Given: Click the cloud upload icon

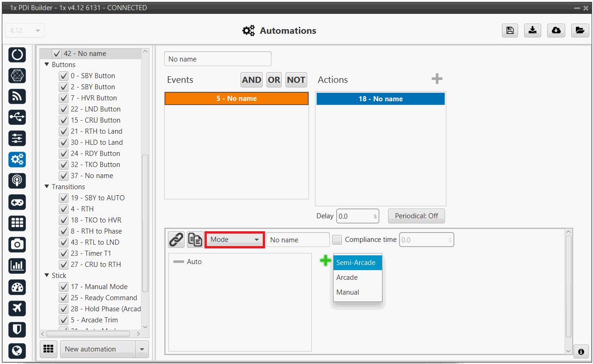Looking at the screenshot, I should coord(556,31).
